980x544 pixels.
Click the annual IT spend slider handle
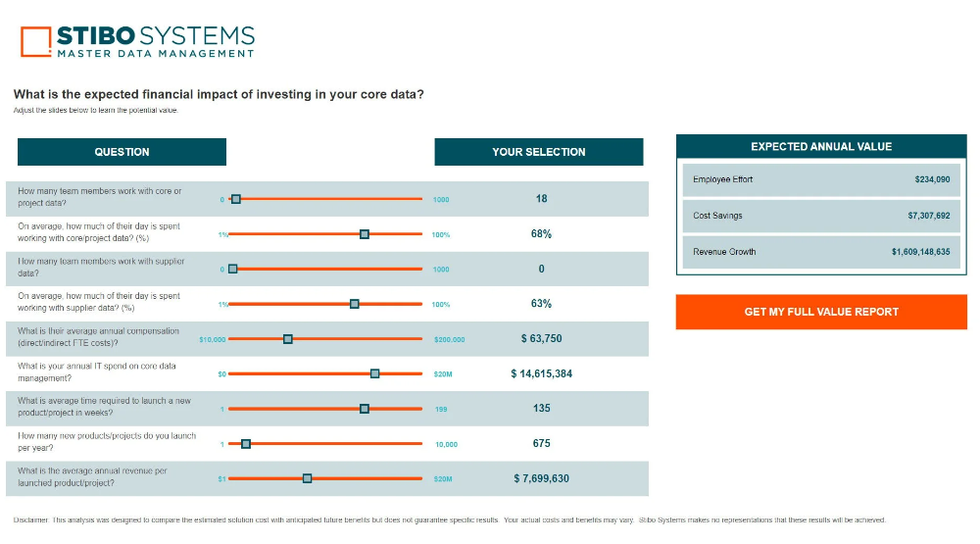click(375, 373)
